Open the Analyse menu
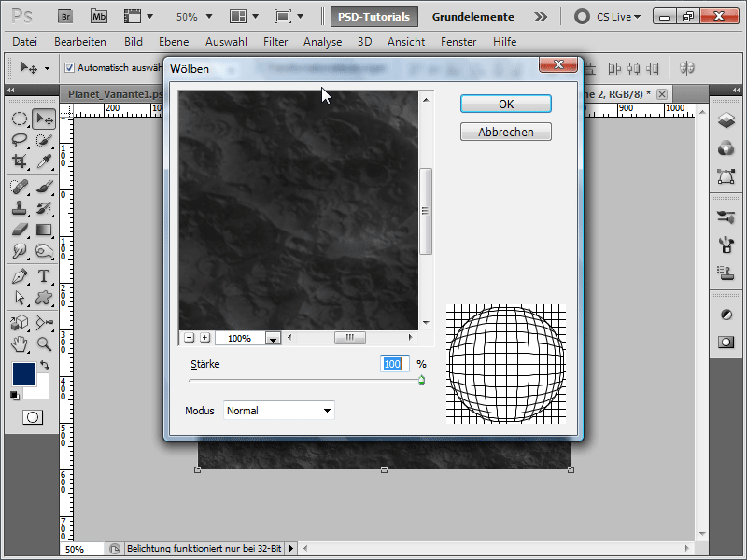The image size is (747, 560). click(322, 42)
